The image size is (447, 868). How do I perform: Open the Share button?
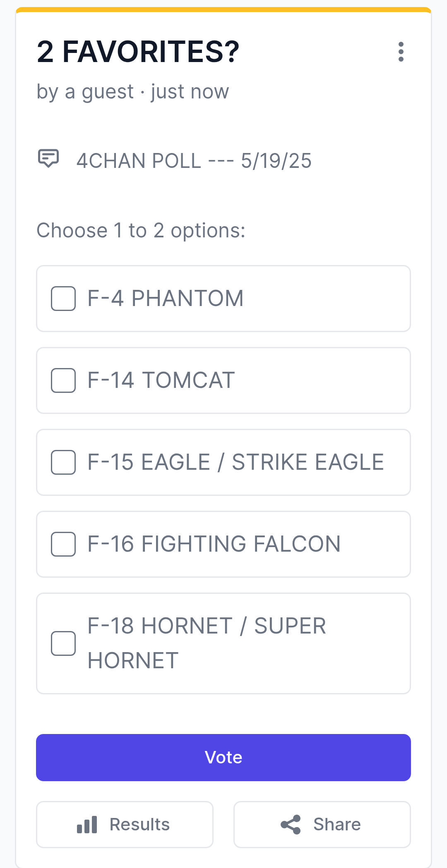click(x=322, y=824)
